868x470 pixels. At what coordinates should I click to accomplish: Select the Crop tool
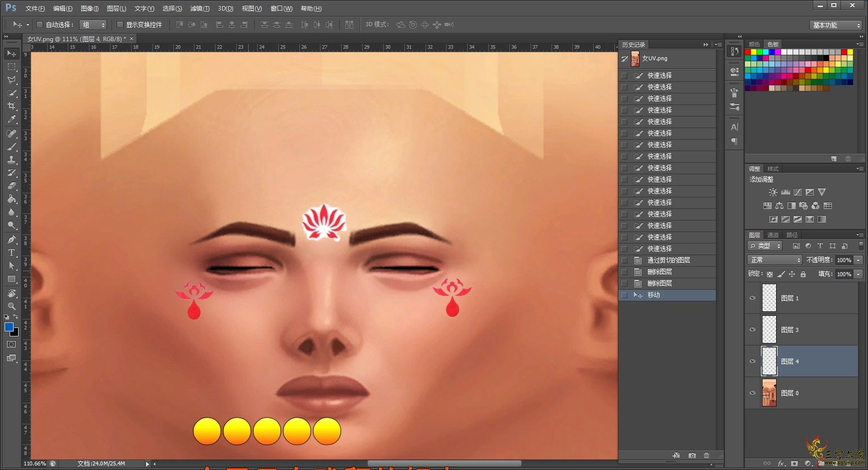[12, 106]
